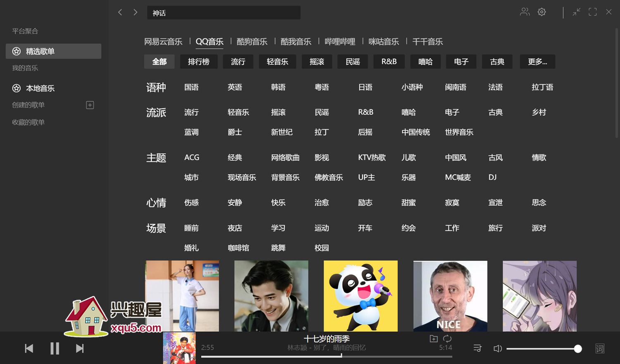Choose the 派对 scene

tap(539, 228)
